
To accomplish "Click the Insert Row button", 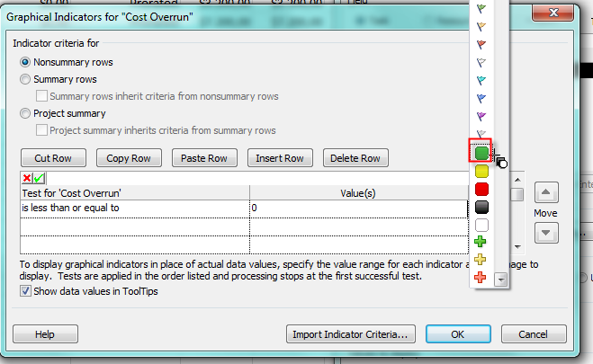I will (x=280, y=158).
